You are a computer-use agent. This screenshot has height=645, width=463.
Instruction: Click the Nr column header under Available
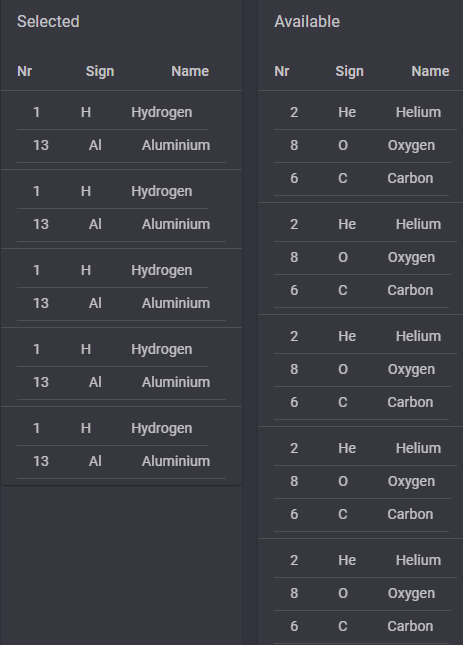pyautogui.click(x=282, y=71)
